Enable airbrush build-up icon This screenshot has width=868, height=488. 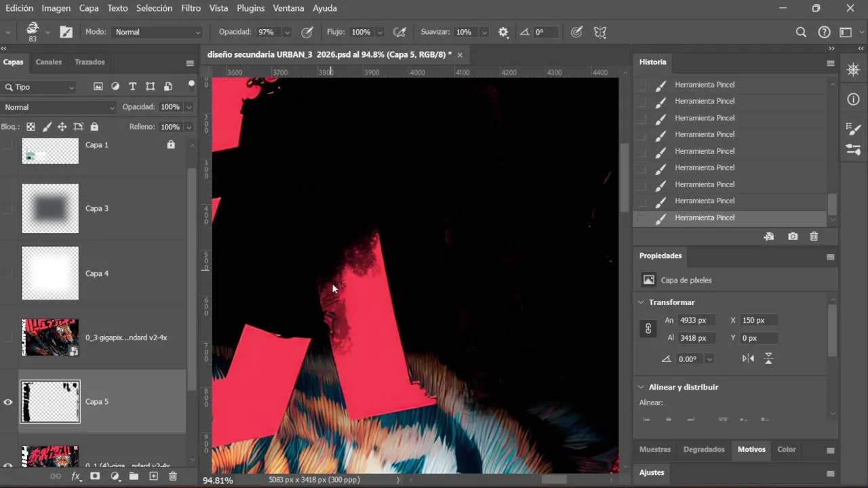pyautogui.click(x=400, y=32)
